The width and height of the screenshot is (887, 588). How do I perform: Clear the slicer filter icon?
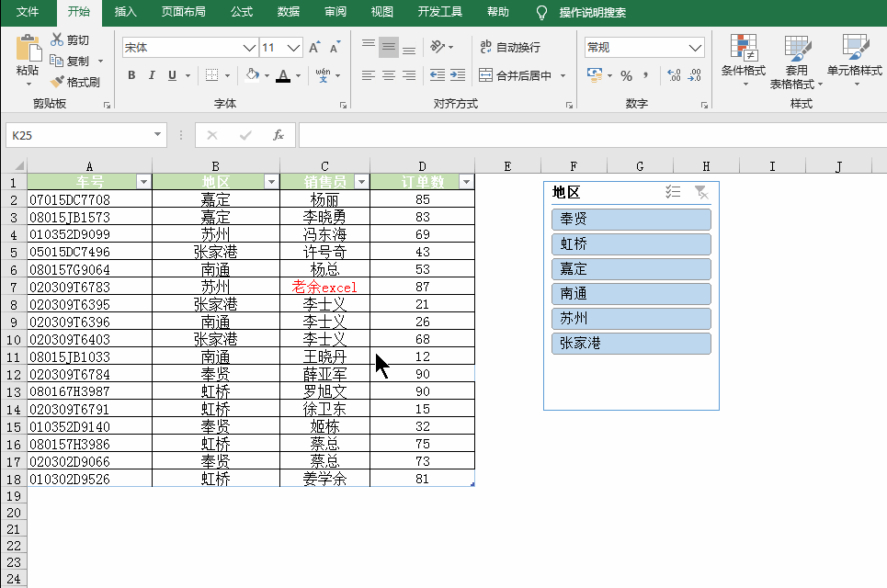(x=701, y=192)
